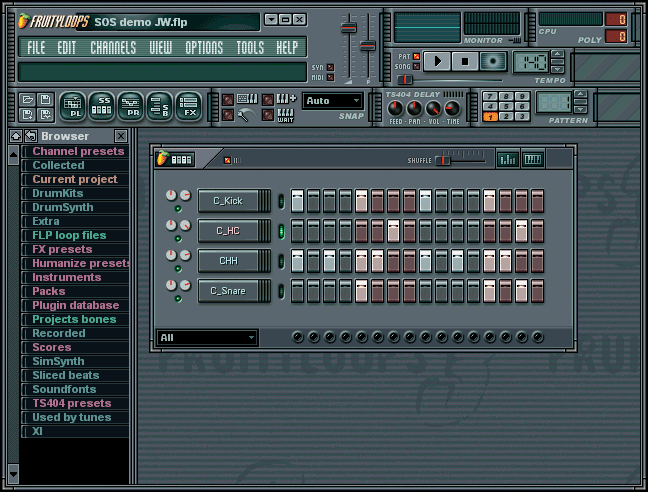Show the Sample Browser (SB) panel
Viewport: 648px width, 492px height.
(159, 105)
